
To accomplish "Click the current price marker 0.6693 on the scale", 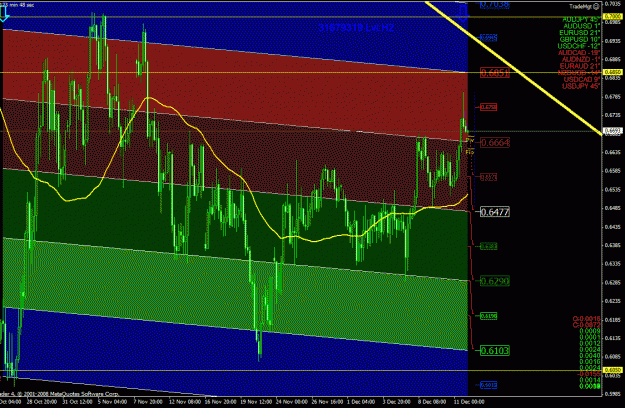I will (x=613, y=131).
